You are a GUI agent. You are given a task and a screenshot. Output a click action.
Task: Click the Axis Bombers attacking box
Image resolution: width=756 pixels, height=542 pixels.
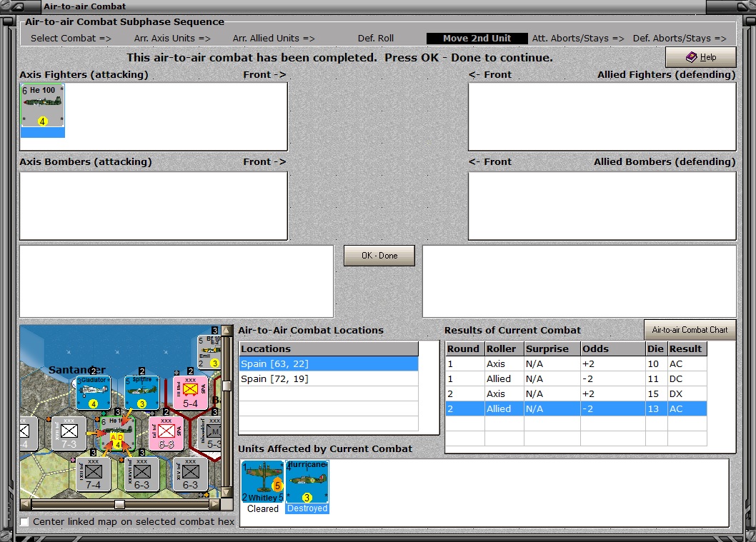click(x=154, y=206)
